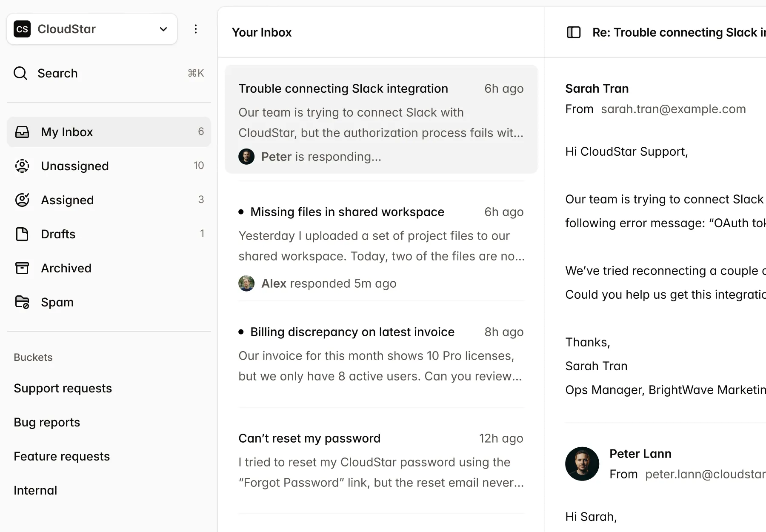
Task: Click sarah.tran@example.com sender address
Action: point(673,109)
